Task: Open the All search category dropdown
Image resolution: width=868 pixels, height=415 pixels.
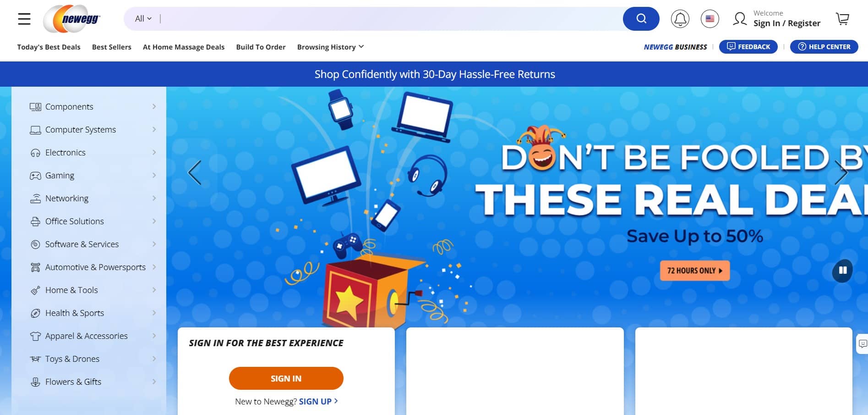Action: [x=143, y=19]
